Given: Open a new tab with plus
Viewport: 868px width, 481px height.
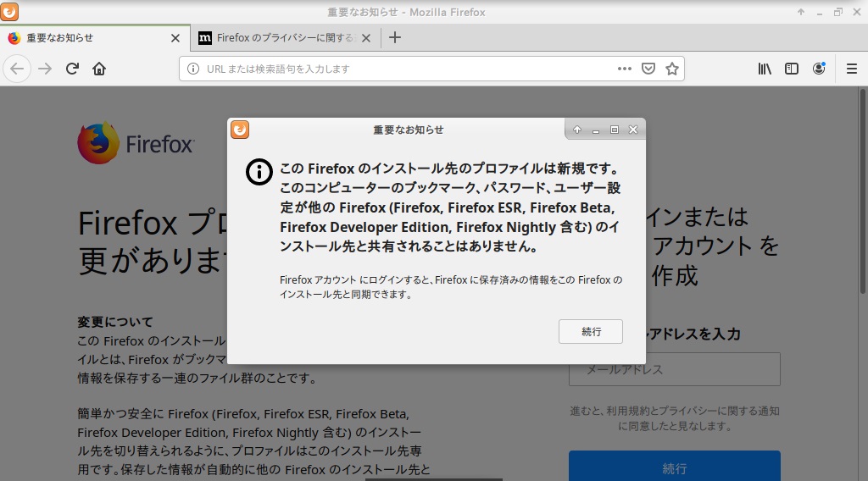Looking at the screenshot, I should 395,37.
